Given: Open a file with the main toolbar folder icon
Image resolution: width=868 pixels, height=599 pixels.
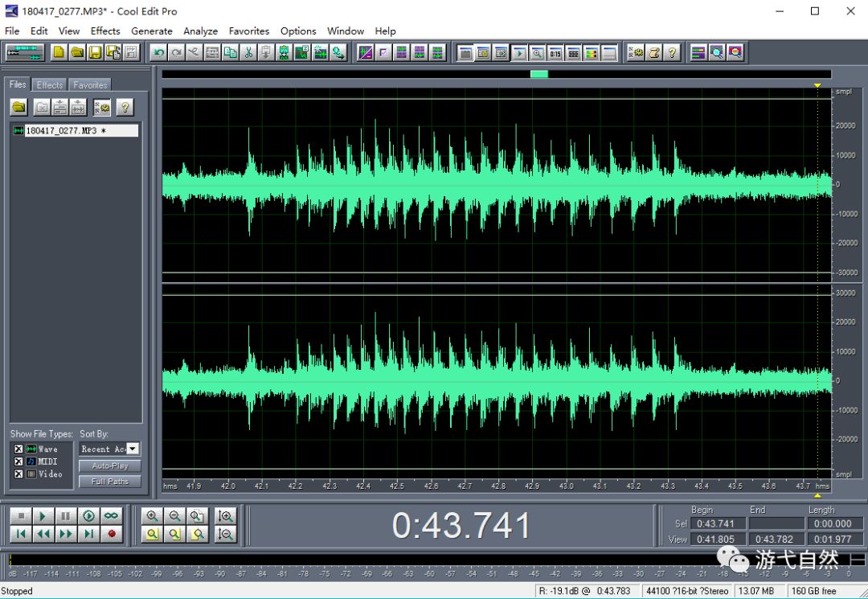Looking at the screenshot, I should tap(77, 52).
